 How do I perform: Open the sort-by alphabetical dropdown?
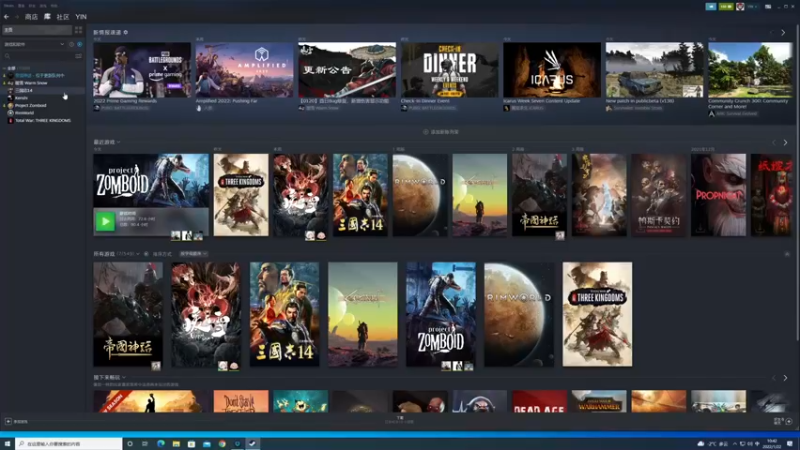tap(193, 254)
